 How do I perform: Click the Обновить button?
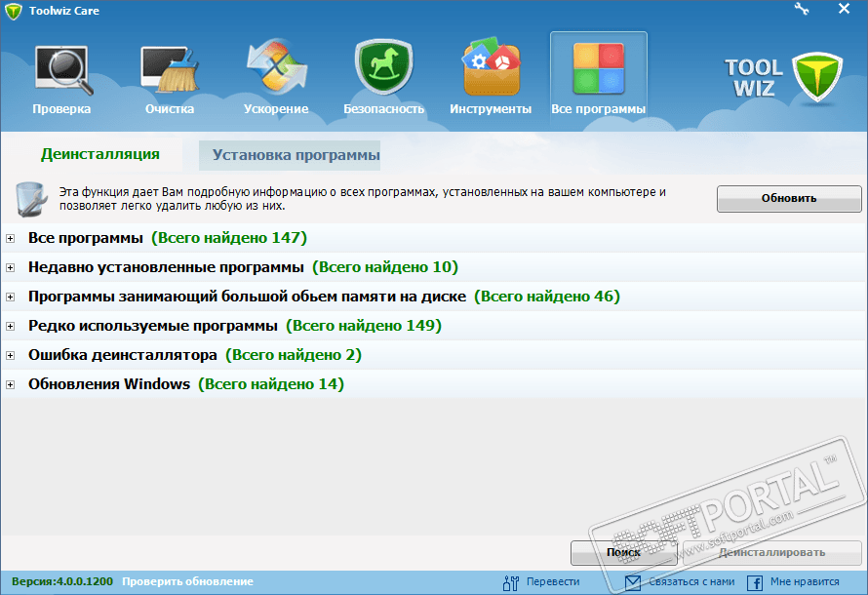coord(789,198)
